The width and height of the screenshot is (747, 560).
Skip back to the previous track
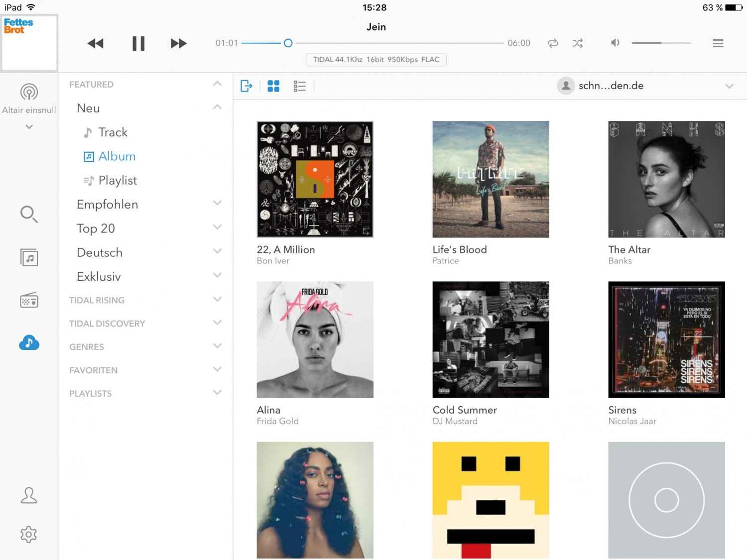tap(95, 43)
